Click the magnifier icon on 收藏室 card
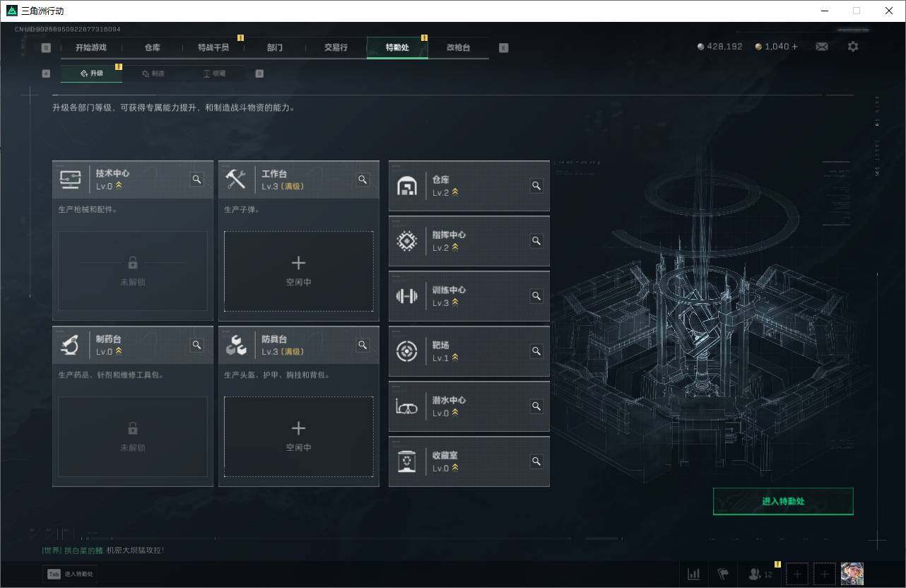The image size is (906, 588). (x=536, y=461)
